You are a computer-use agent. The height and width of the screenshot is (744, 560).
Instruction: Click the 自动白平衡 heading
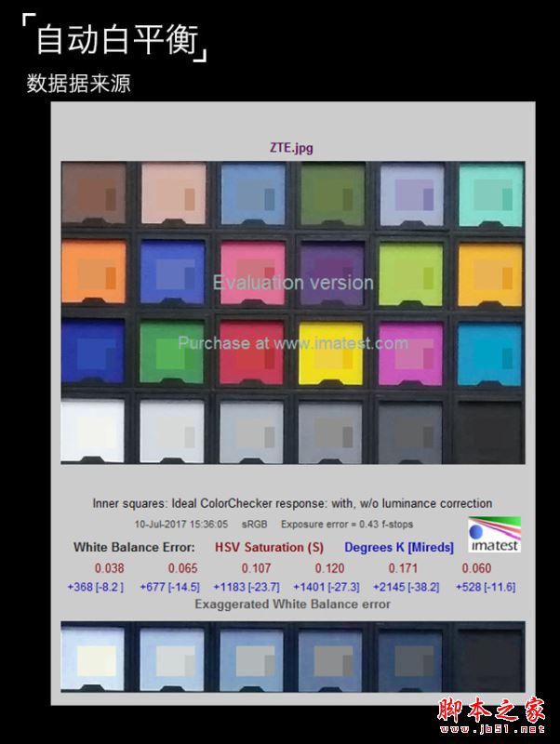(117, 40)
